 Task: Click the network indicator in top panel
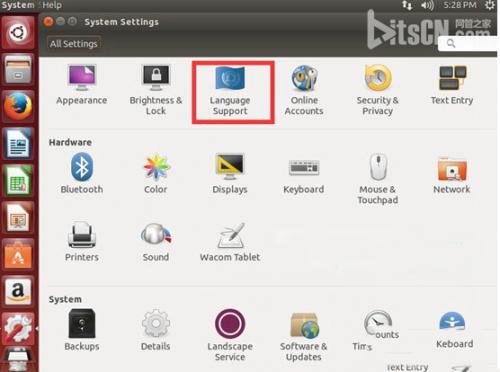click(x=407, y=5)
